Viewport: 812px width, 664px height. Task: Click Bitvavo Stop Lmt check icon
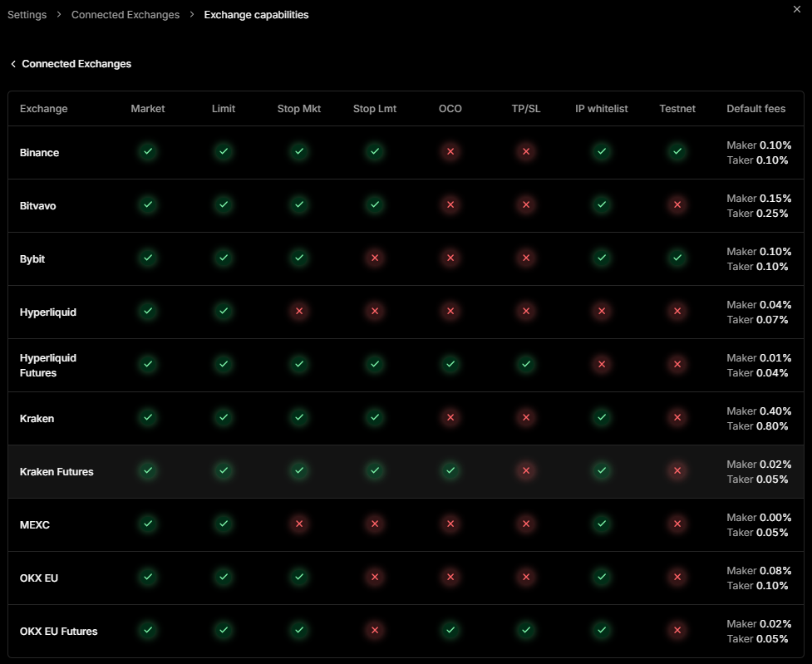(x=375, y=204)
